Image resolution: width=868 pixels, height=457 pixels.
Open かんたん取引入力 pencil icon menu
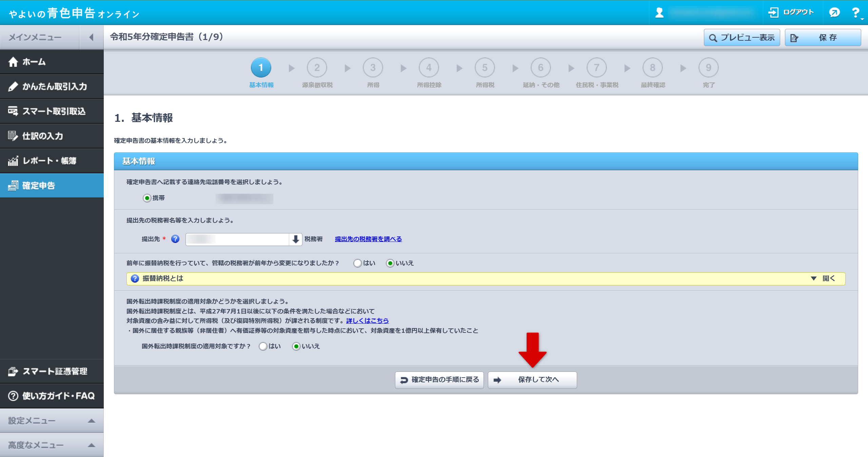point(13,87)
